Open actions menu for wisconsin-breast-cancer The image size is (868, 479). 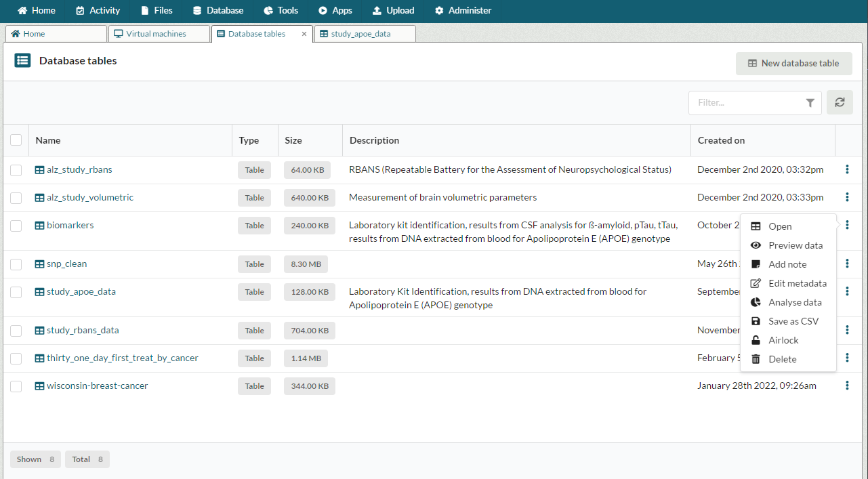(x=847, y=386)
